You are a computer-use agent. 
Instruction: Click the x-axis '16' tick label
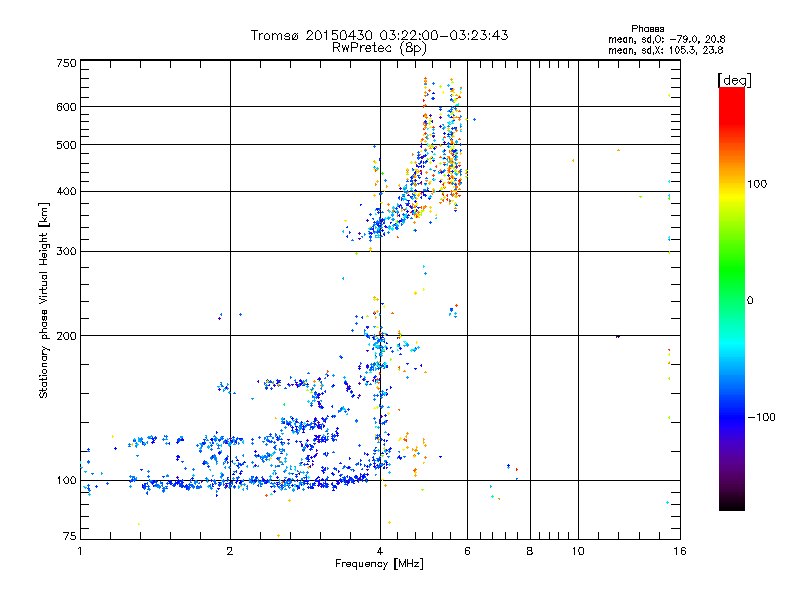(x=680, y=551)
